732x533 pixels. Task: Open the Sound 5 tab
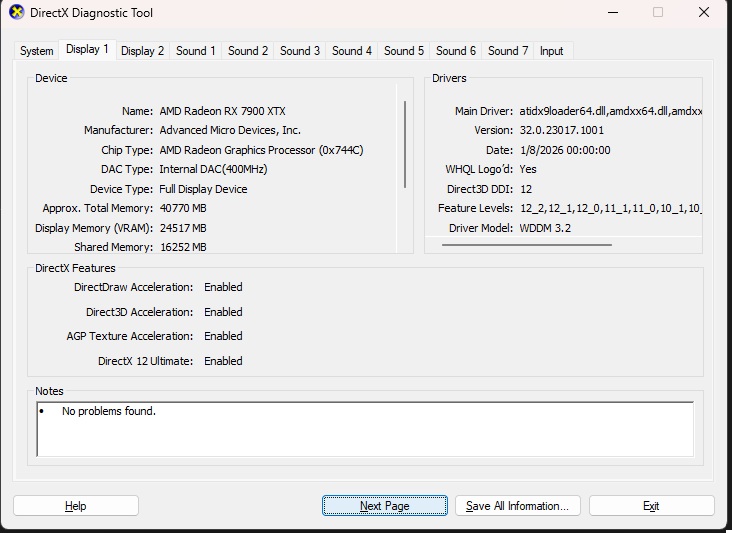tap(404, 51)
